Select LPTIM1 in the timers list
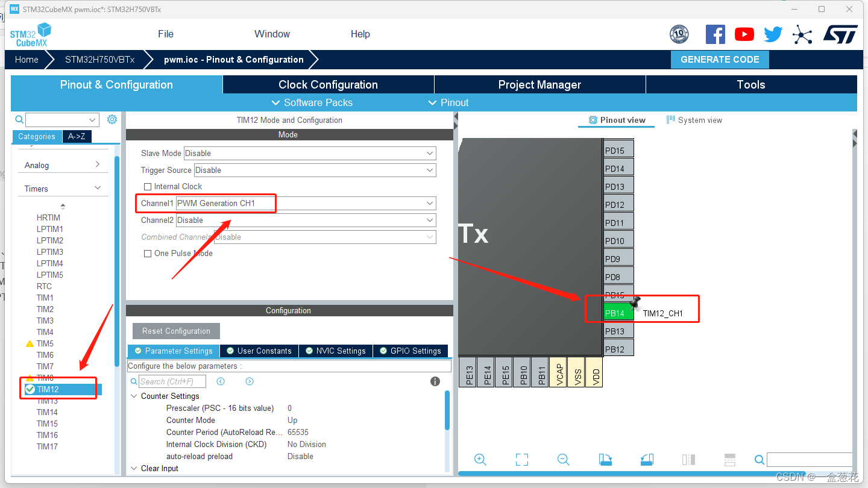The image size is (868, 488). [x=49, y=229]
